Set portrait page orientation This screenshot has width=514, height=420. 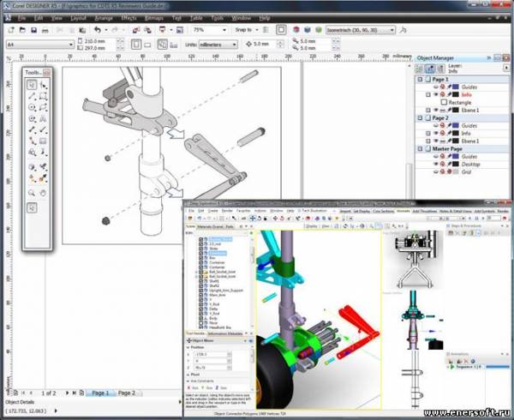click(x=136, y=45)
